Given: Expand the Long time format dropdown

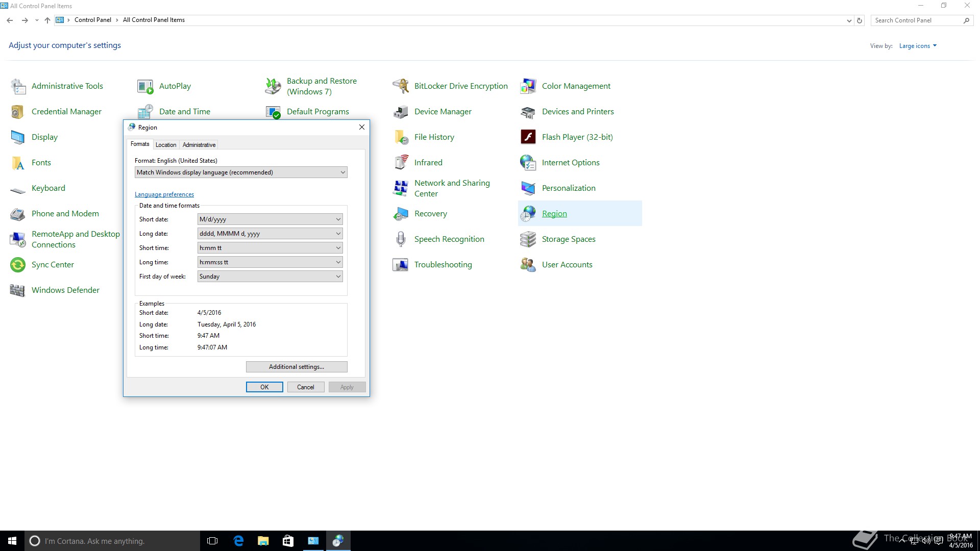Looking at the screenshot, I should click(x=270, y=262).
